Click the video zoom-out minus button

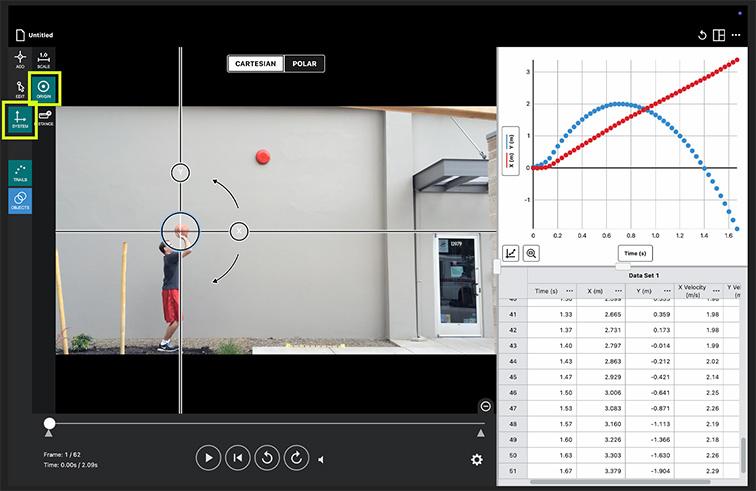click(486, 407)
